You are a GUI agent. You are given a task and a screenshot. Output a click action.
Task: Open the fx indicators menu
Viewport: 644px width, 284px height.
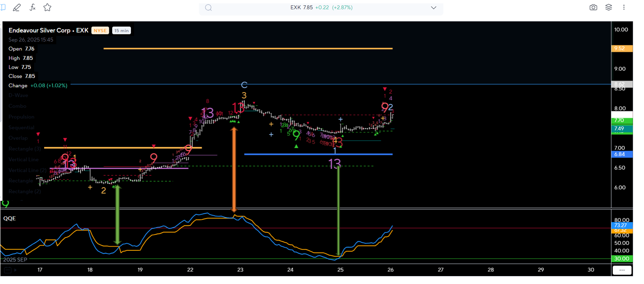pyautogui.click(x=32, y=7)
